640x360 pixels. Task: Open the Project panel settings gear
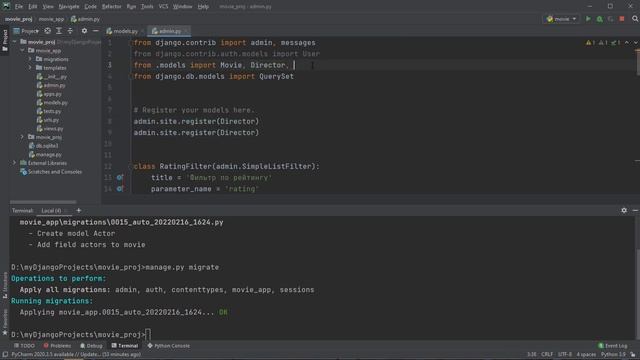(x=84, y=31)
